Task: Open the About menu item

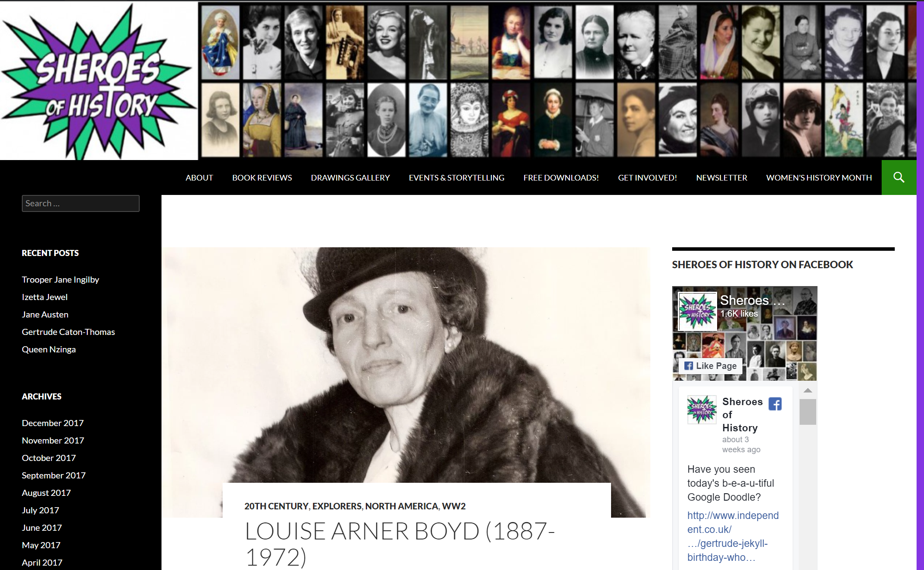Action: [199, 177]
